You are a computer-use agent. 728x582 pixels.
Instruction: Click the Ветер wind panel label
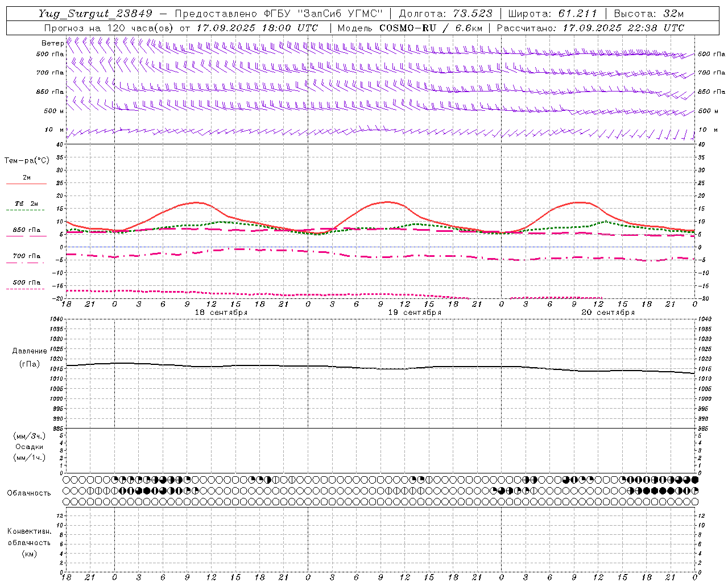(x=52, y=43)
